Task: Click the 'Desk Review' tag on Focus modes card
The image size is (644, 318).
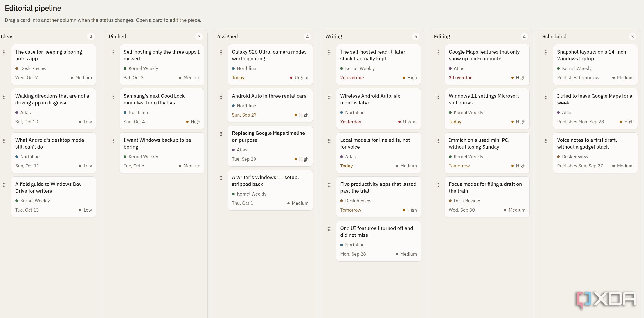Action: coord(464,201)
